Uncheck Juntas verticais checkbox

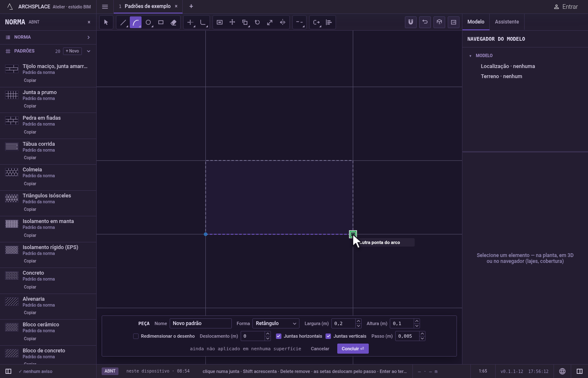click(328, 336)
